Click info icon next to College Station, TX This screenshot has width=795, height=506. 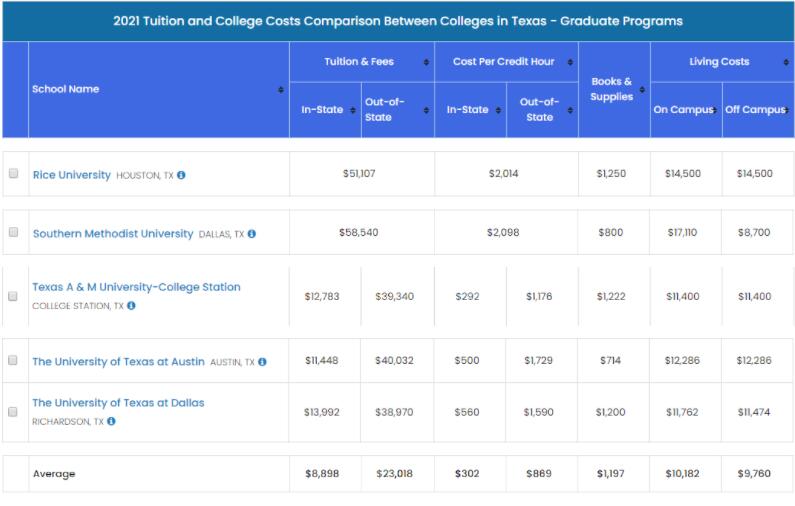point(131,306)
